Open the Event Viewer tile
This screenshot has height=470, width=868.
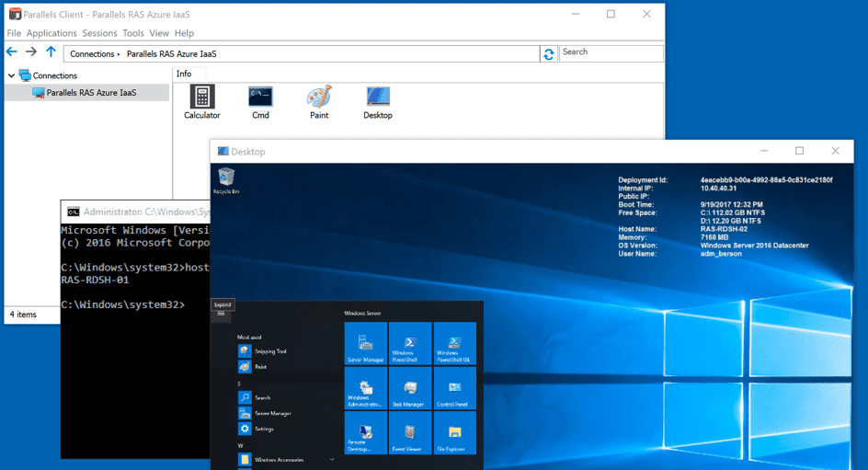pos(410,432)
